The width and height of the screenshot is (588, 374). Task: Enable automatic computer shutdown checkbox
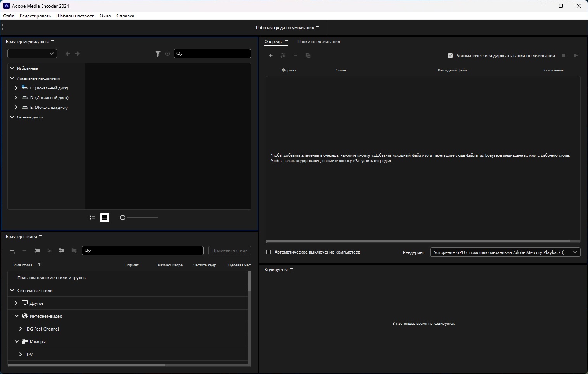tap(268, 252)
